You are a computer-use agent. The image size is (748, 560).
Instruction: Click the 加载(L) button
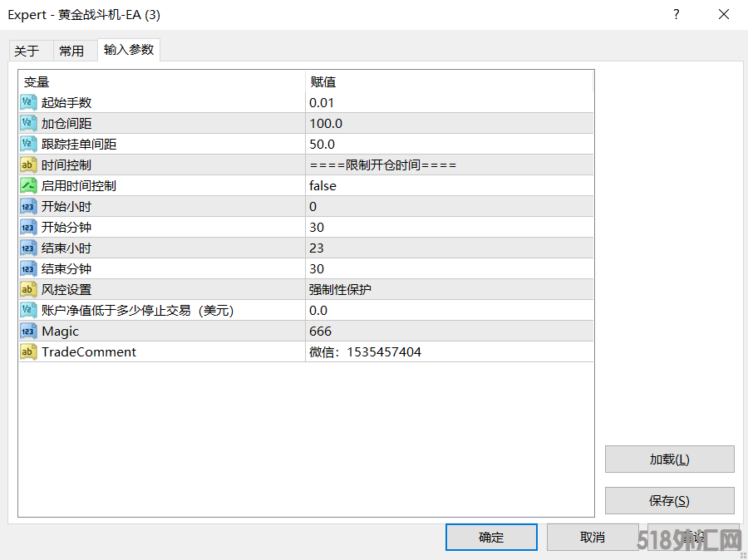tap(669, 459)
